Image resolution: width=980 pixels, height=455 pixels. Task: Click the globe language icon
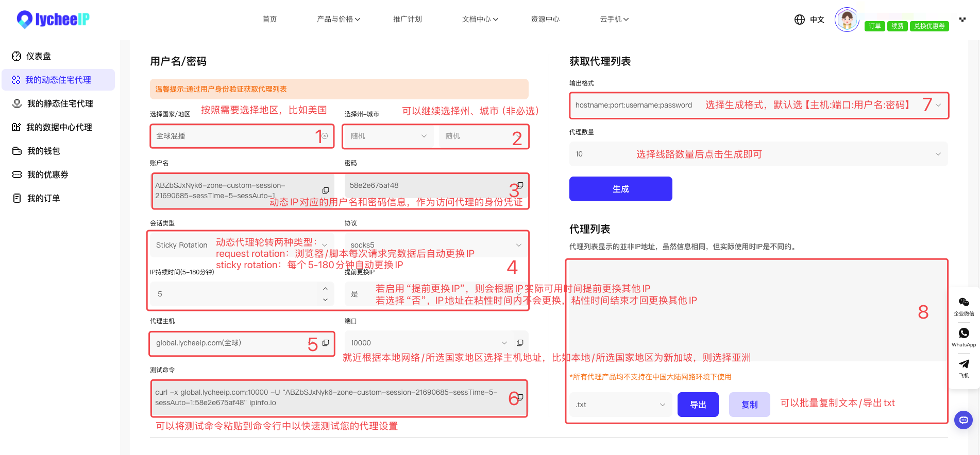800,20
